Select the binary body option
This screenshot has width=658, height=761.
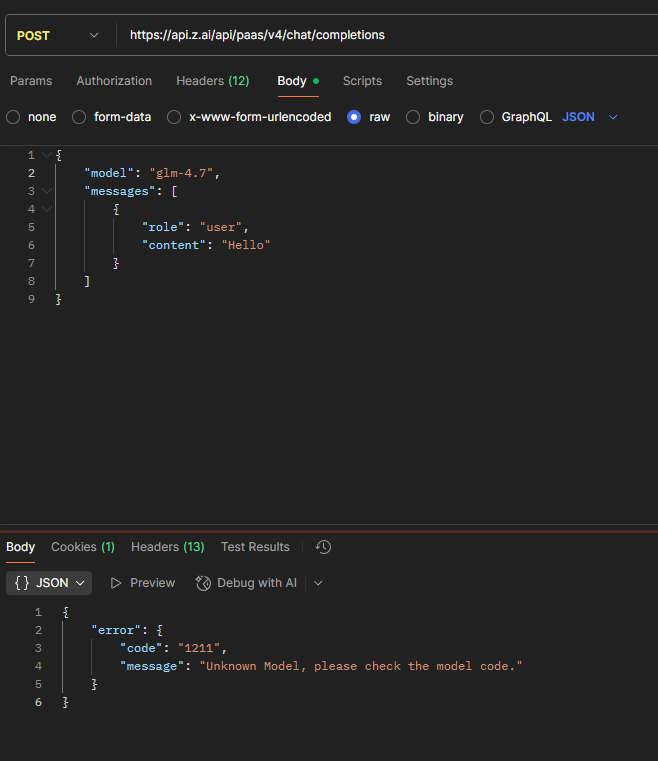(x=413, y=117)
